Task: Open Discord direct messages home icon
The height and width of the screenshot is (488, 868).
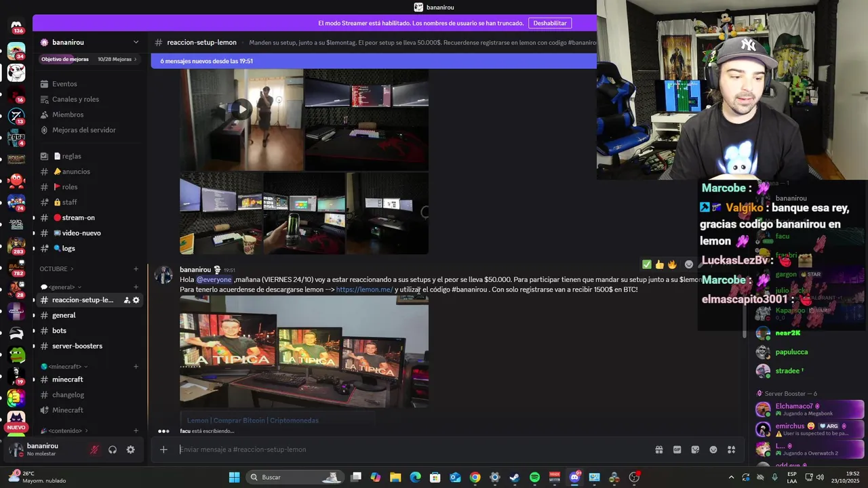Action: pyautogui.click(x=16, y=27)
